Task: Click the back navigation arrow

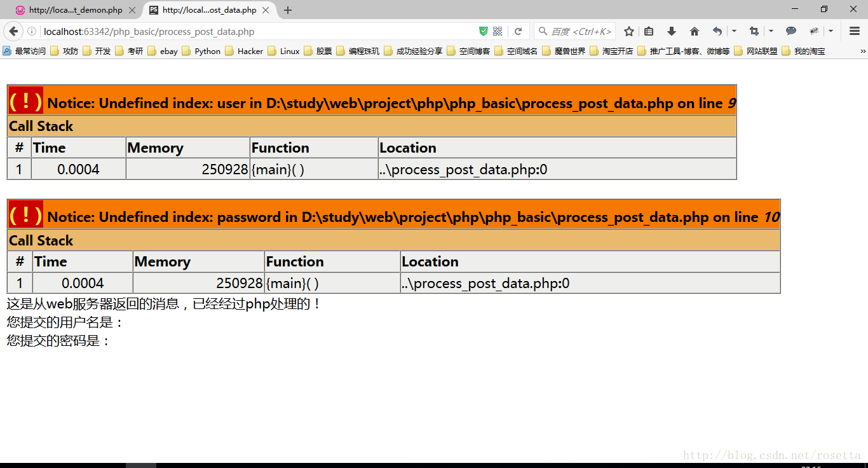Action: (x=13, y=31)
